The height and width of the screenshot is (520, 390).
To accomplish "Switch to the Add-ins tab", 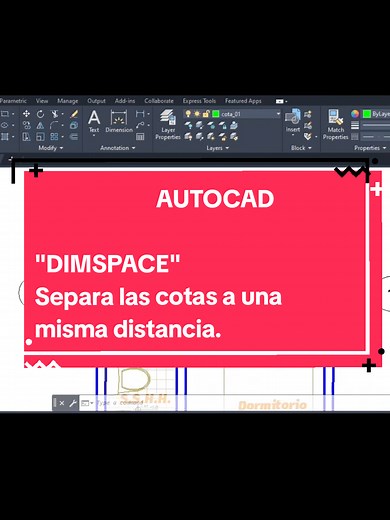I will click(125, 101).
